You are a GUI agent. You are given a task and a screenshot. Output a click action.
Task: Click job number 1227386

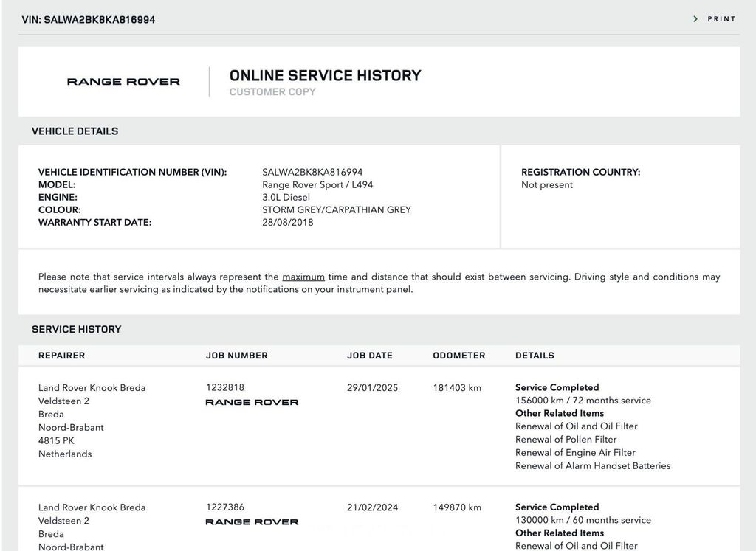pos(225,507)
